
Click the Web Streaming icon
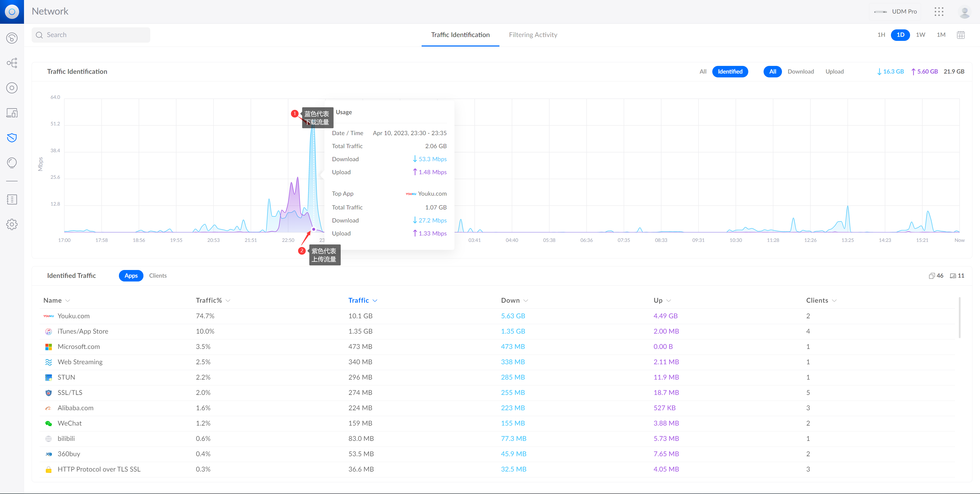pyautogui.click(x=48, y=362)
